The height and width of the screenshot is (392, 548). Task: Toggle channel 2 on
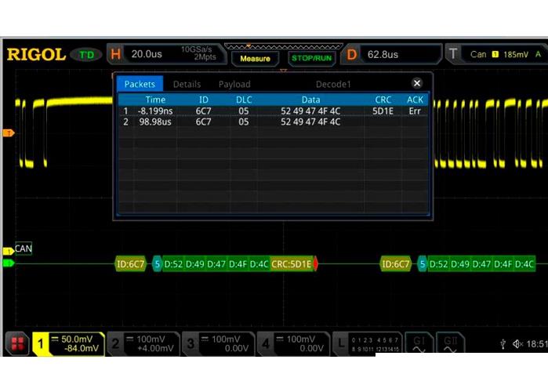tap(142, 343)
